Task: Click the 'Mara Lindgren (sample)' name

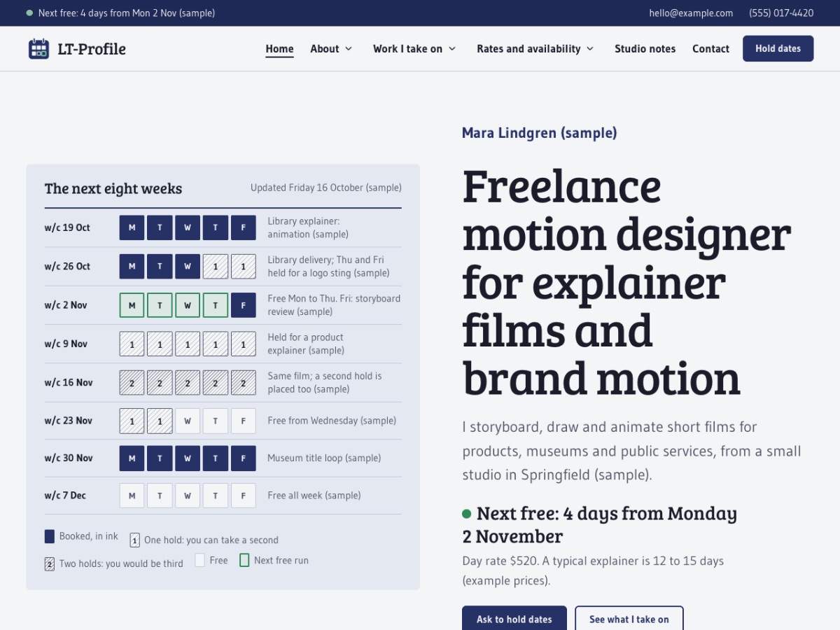Action: point(540,133)
